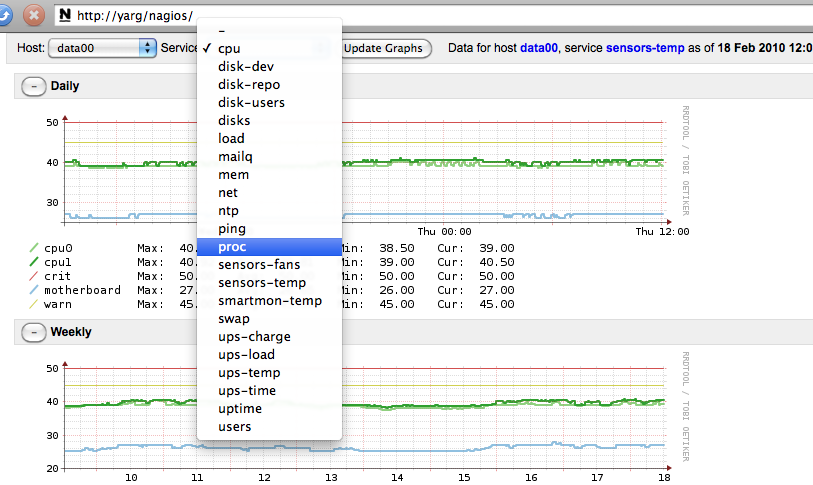Choose disk-repo from the service menu
This screenshot has height=485, width=813.
point(269,85)
